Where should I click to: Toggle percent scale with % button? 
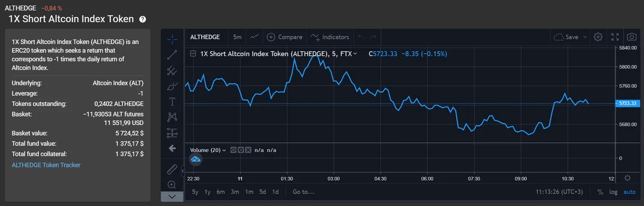pos(600,191)
